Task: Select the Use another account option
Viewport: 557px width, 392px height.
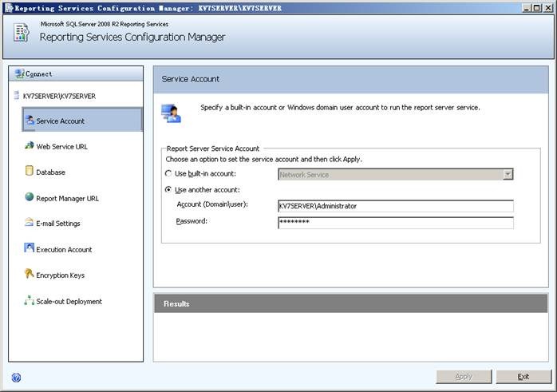Action: click(x=168, y=190)
